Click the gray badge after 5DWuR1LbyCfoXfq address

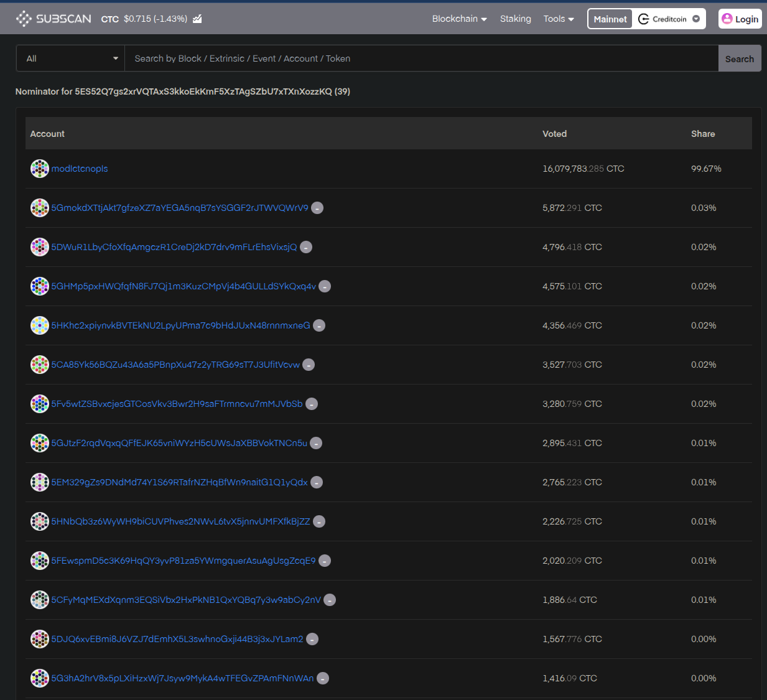(306, 247)
